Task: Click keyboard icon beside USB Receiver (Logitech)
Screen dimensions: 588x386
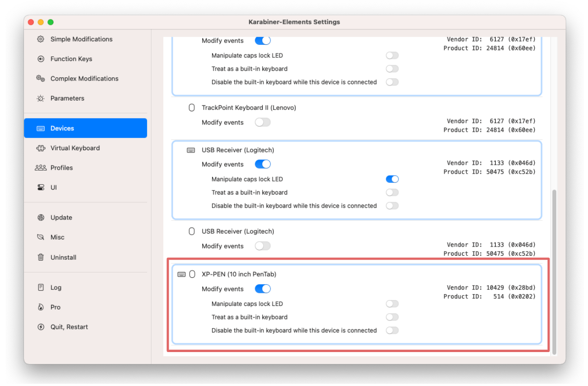Action: pos(191,150)
